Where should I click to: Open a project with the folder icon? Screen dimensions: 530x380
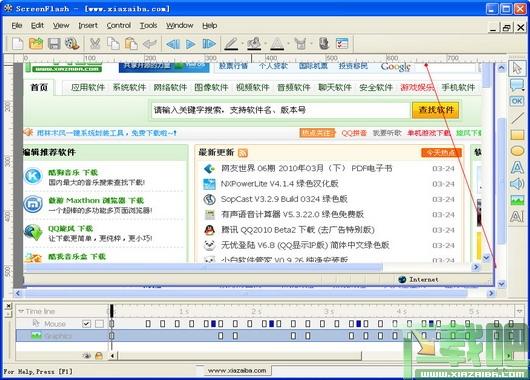click(36, 44)
